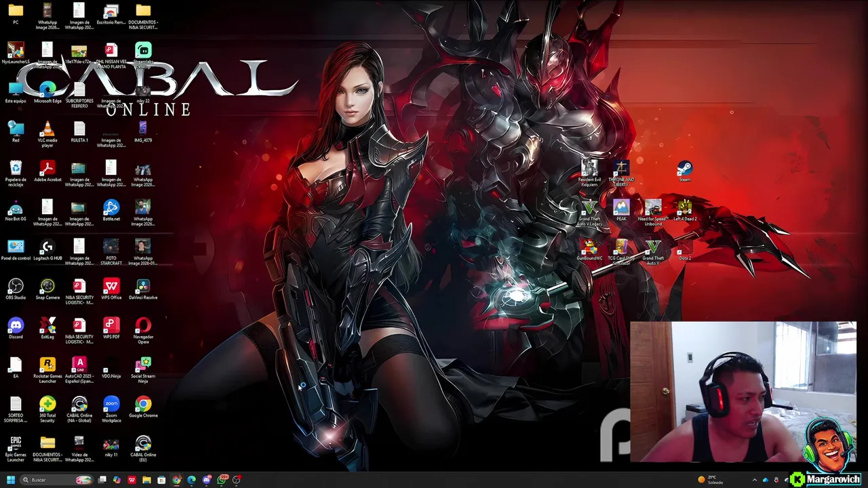Select the Red network icon
This screenshot has height=488, width=868.
click(x=16, y=131)
